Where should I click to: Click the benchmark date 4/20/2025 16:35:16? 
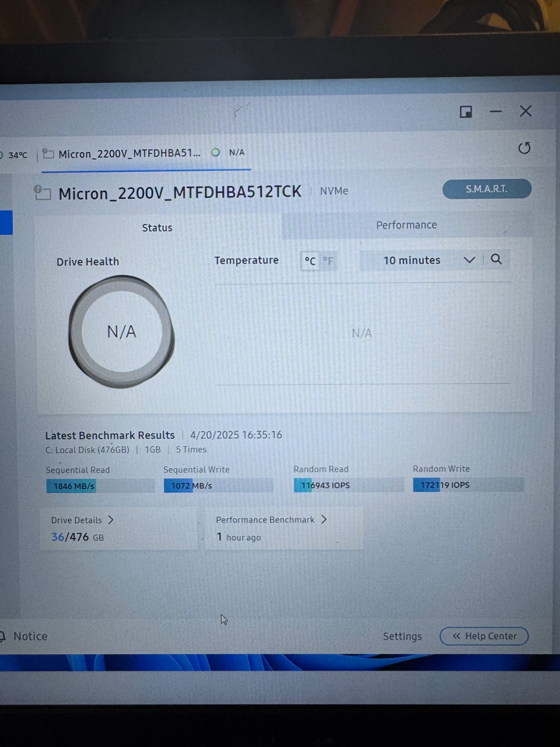[236, 435]
